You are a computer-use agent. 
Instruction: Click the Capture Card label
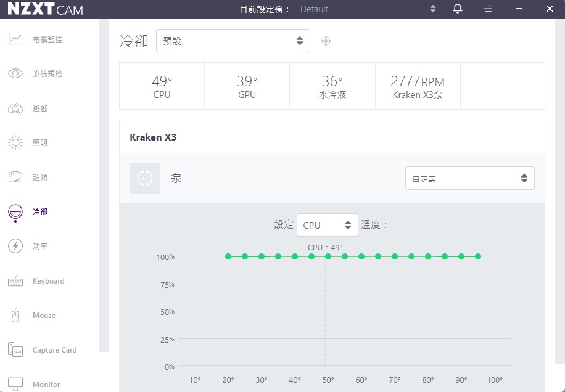click(55, 350)
